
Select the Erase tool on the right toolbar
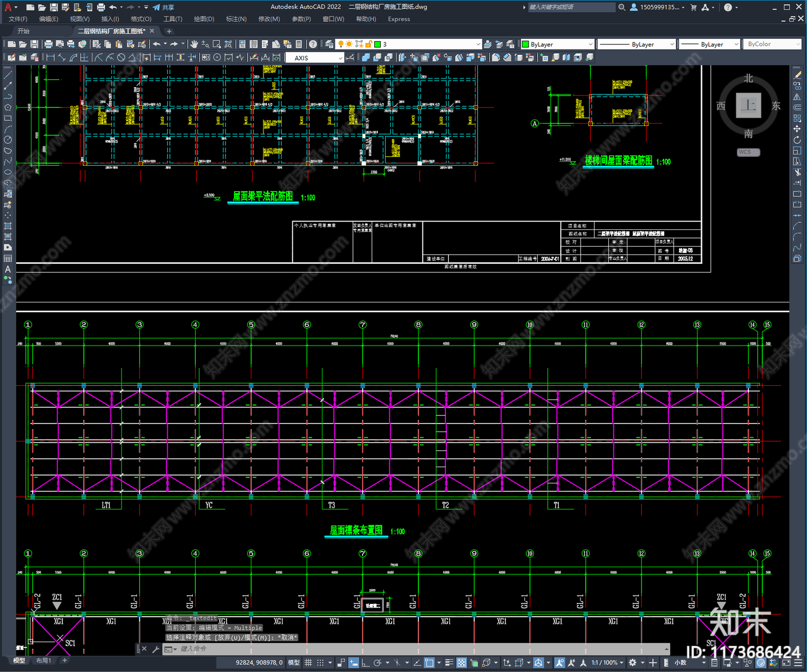pos(797,75)
